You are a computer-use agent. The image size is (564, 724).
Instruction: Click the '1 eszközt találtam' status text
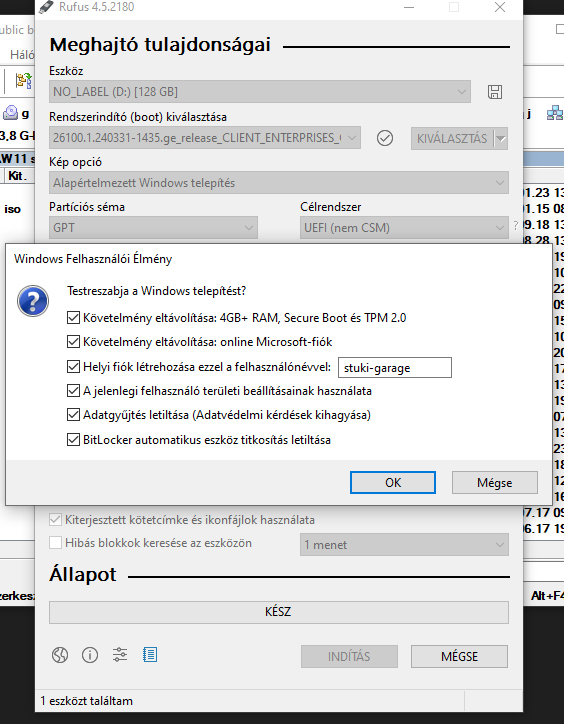point(86,701)
